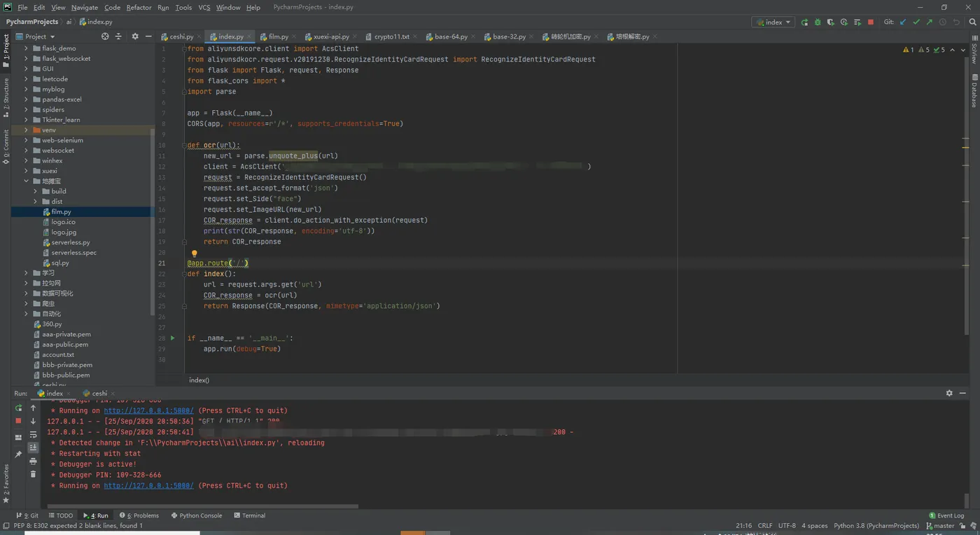Open the last http://127.0.0.1:5000/ link in console

[148, 486]
